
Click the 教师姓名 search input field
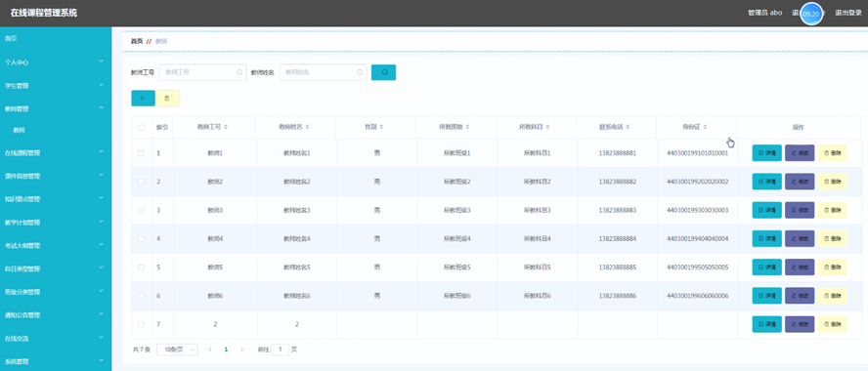tap(323, 72)
